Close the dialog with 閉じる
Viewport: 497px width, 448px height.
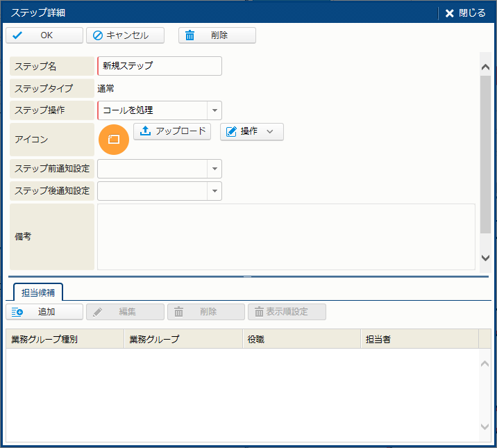(465, 13)
